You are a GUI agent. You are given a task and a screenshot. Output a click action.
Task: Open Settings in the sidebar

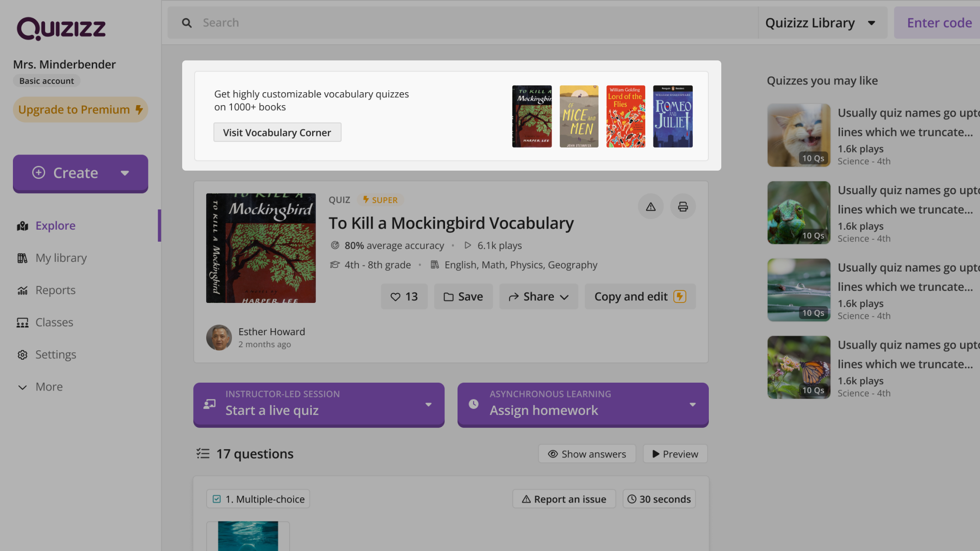coord(56,355)
